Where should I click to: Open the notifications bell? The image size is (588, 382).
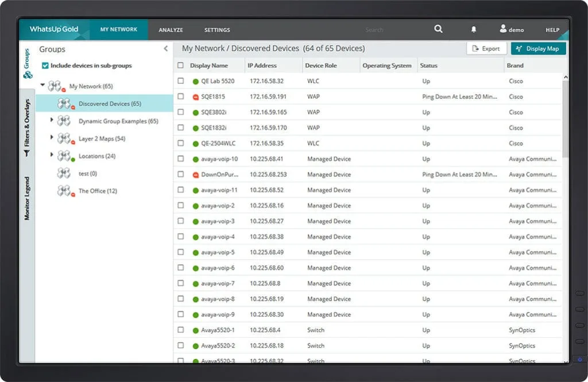(474, 29)
